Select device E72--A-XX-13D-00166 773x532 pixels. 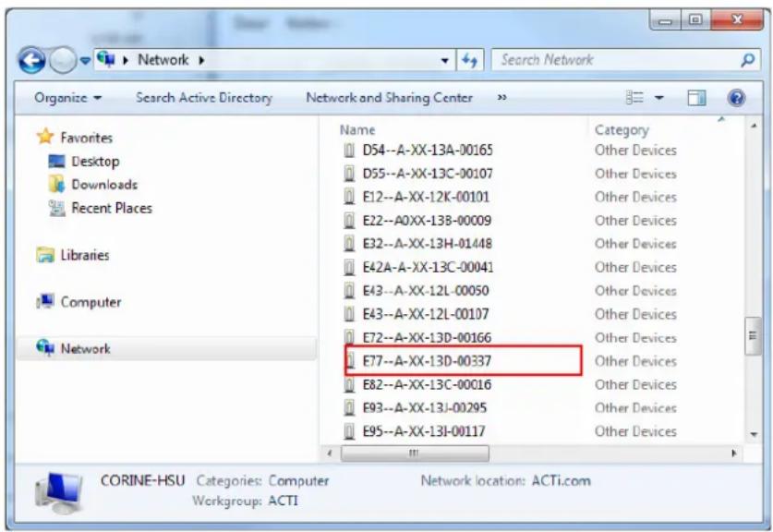tap(427, 338)
